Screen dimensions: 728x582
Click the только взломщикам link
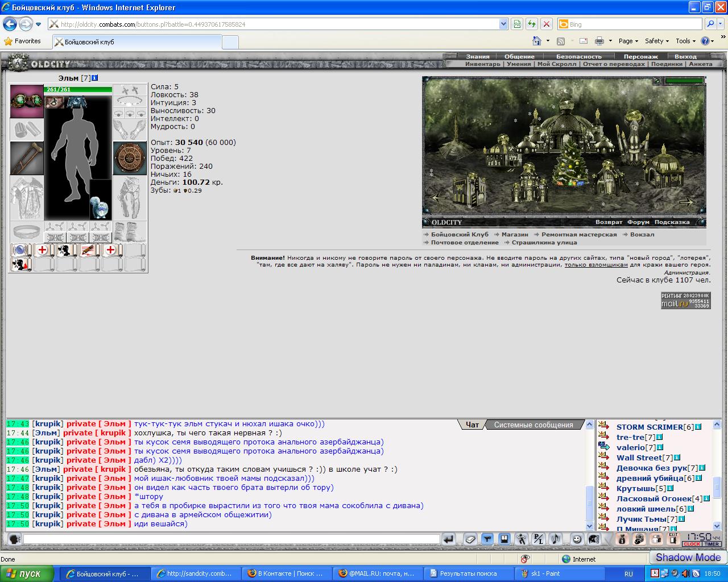point(596,264)
